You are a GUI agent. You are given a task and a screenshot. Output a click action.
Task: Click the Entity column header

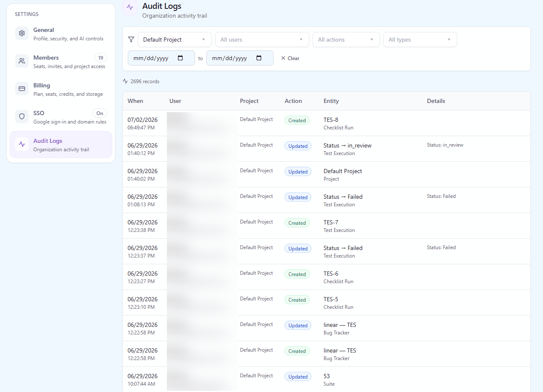[x=331, y=101]
